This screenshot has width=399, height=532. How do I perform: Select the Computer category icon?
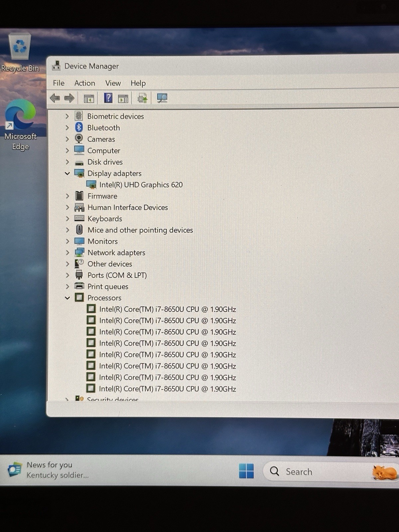pyautogui.click(x=79, y=150)
